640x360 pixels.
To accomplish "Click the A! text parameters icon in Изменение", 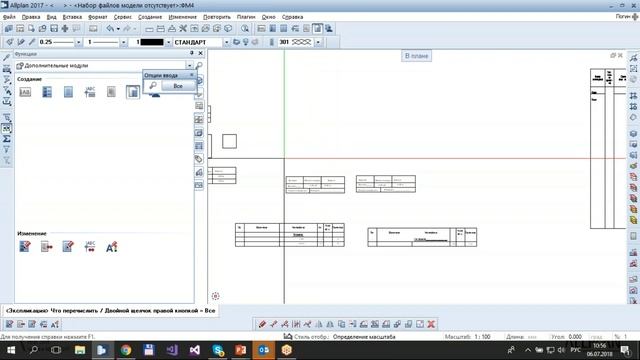I will pos(111,247).
